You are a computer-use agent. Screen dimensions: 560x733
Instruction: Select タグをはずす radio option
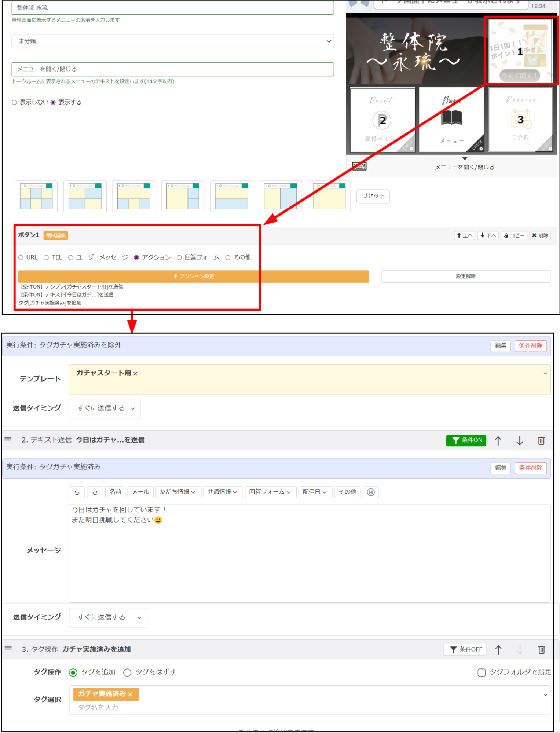pyautogui.click(x=127, y=672)
